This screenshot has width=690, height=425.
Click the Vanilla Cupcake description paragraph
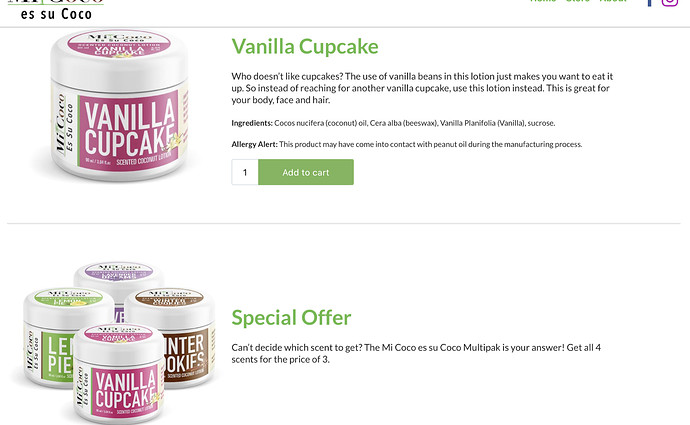tap(422, 88)
